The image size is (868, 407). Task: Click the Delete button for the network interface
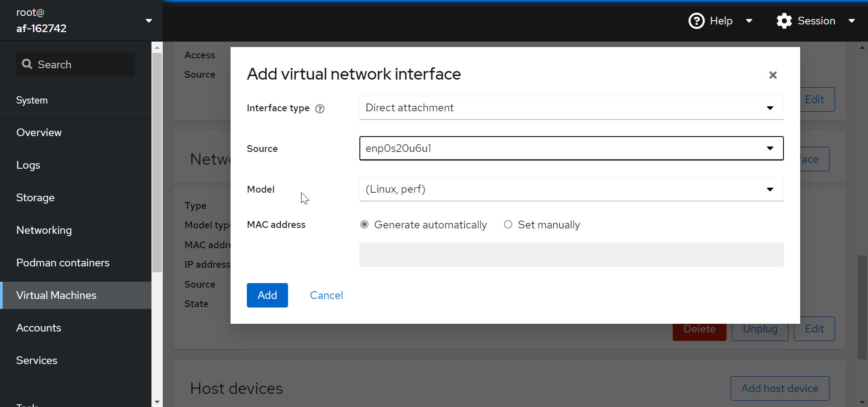(x=699, y=331)
